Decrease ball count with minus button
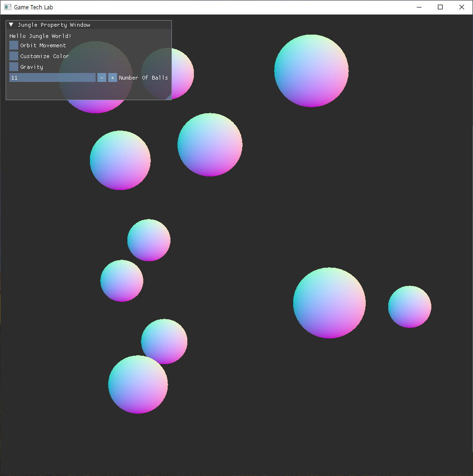This screenshot has width=473, height=476. [x=102, y=78]
